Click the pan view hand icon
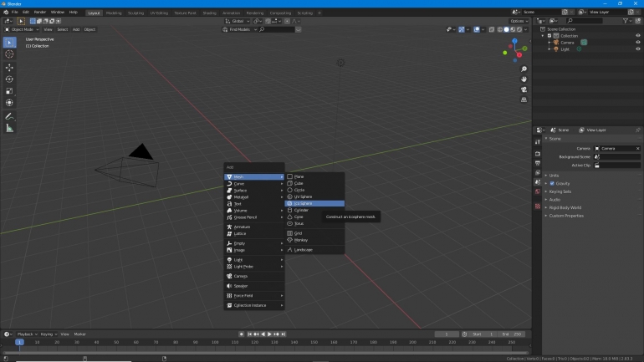Viewport: 644px width, 362px height. pyautogui.click(x=524, y=79)
